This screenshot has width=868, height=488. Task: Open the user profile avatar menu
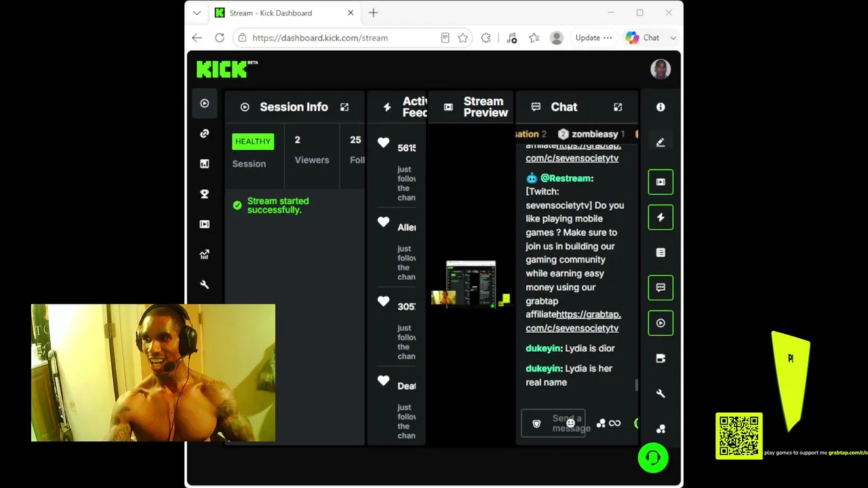pos(660,69)
